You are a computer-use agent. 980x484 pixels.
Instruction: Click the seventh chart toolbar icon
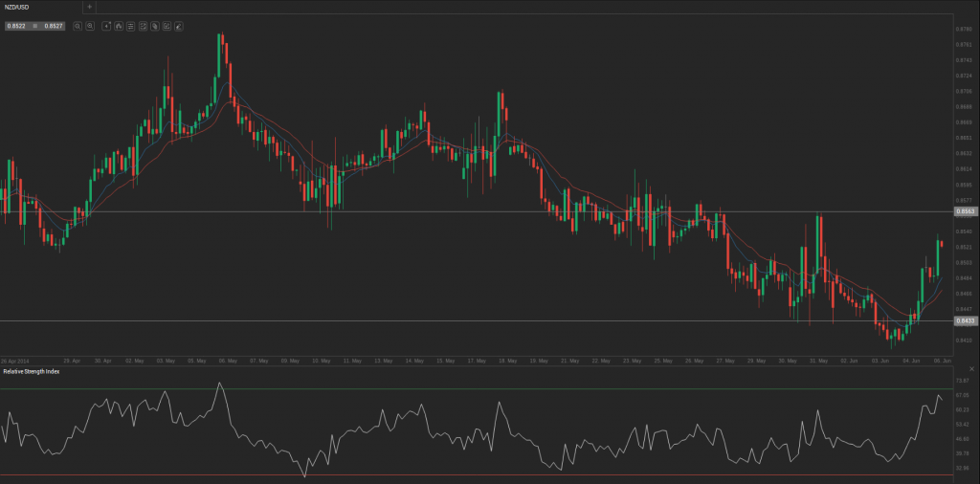[154, 26]
